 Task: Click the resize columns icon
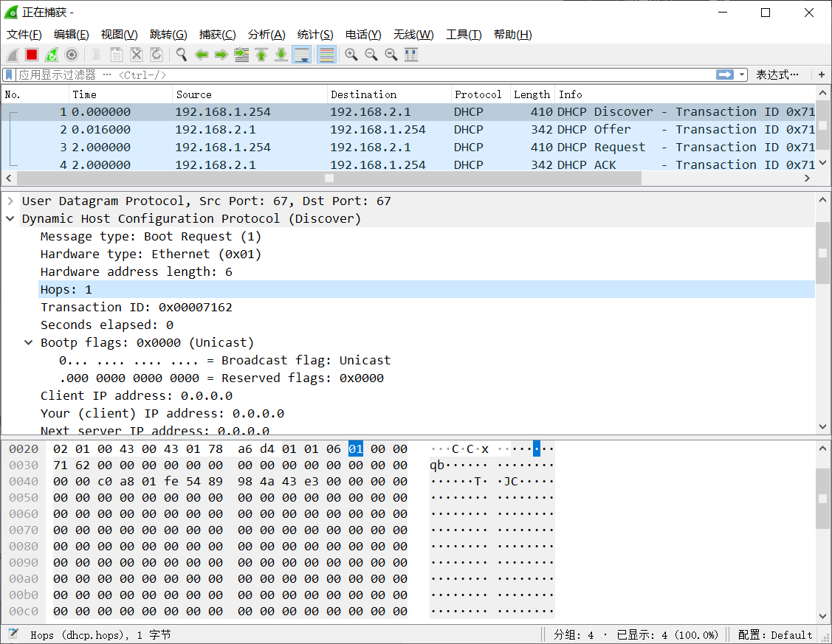click(x=411, y=55)
